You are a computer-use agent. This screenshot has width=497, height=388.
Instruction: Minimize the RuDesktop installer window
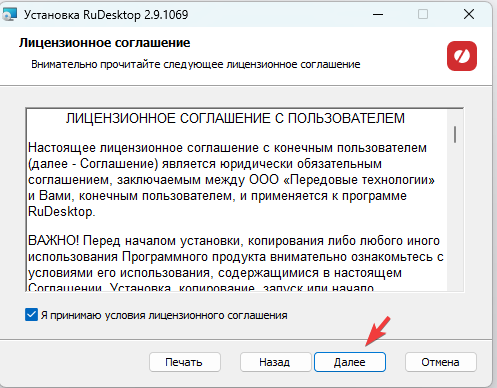point(378,14)
